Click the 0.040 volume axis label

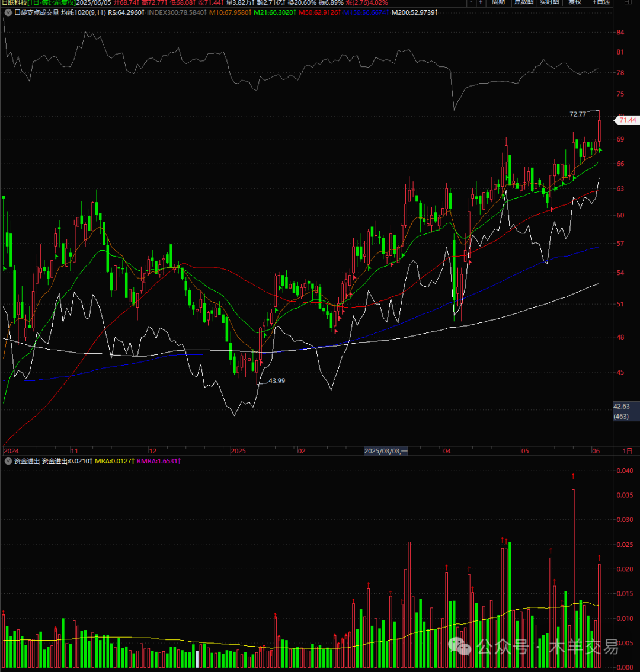click(x=625, y=471)
